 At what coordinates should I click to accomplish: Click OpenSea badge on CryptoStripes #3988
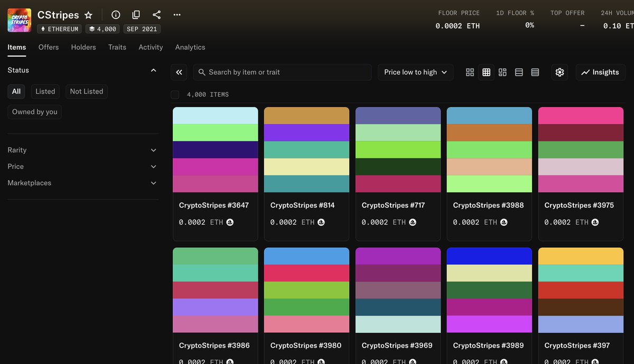504,222
